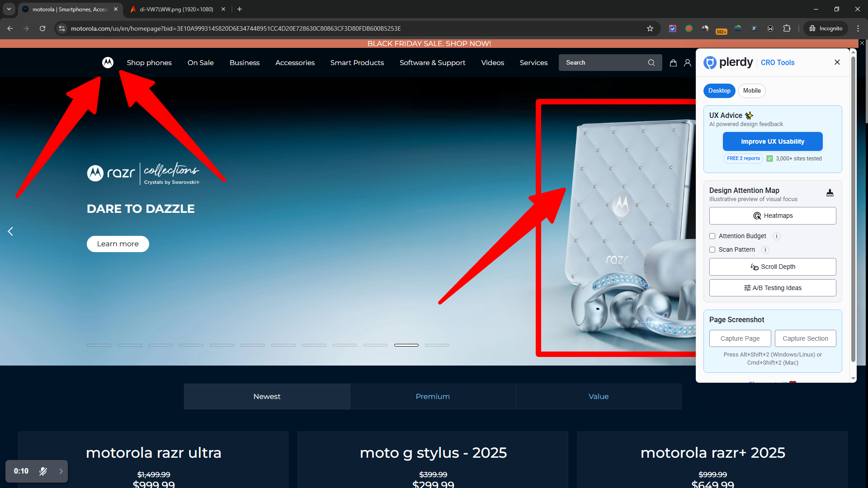Reload the page with the refresh icon
The width and height of the screenshot is (868, 488).
click(42, 28)
